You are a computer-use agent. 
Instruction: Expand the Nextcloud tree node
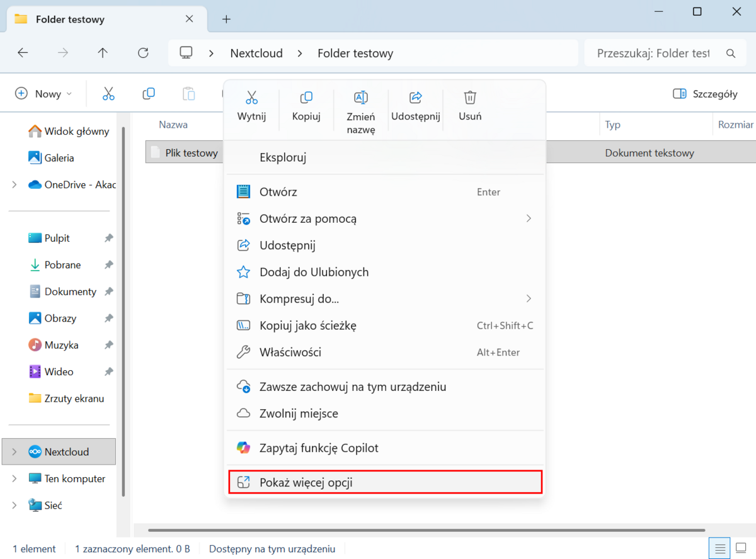(x=14, y=452)
